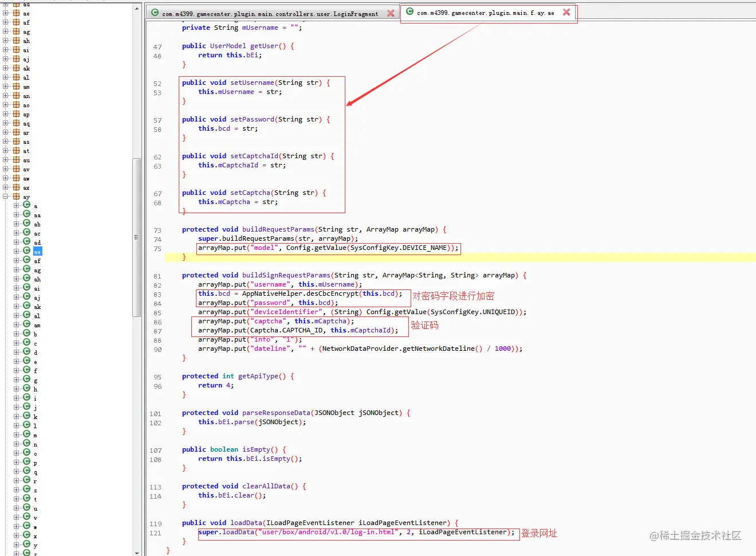Image resolution: width=756 pixels, height=556 pixels.
Task: Click the package icon for ag
Action: point(16,32)
